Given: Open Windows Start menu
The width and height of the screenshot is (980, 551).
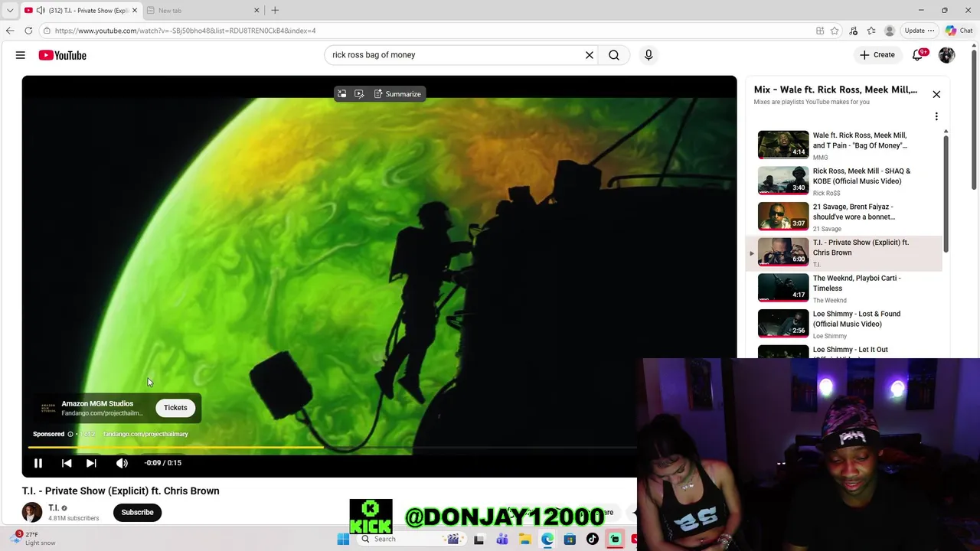Looking at the screenshot, I should (x=343, y=540).
